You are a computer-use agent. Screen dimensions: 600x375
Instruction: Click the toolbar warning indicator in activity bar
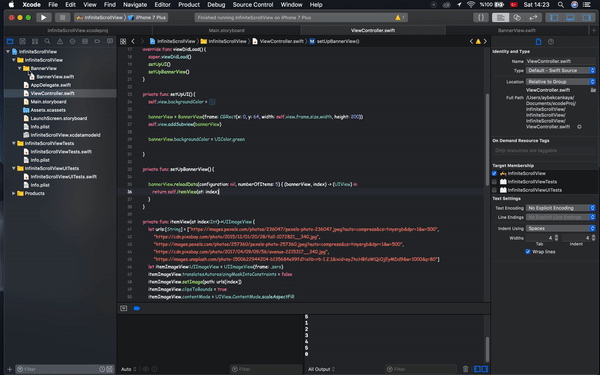(x=400, y=18)
